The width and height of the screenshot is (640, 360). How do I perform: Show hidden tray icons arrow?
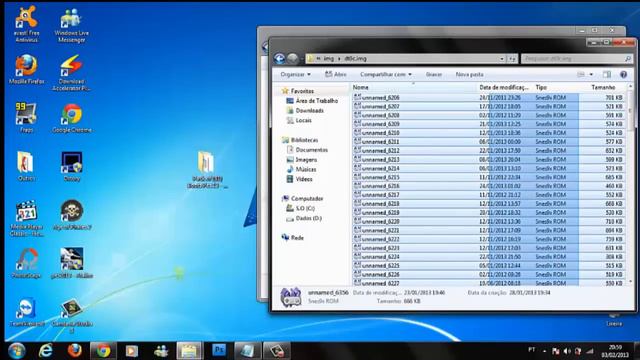click(544, 351)
